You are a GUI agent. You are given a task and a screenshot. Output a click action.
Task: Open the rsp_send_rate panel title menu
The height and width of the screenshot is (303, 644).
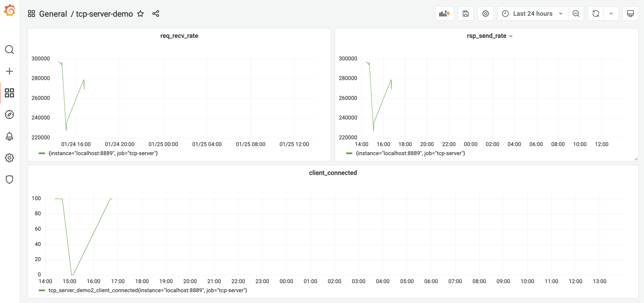489,36
